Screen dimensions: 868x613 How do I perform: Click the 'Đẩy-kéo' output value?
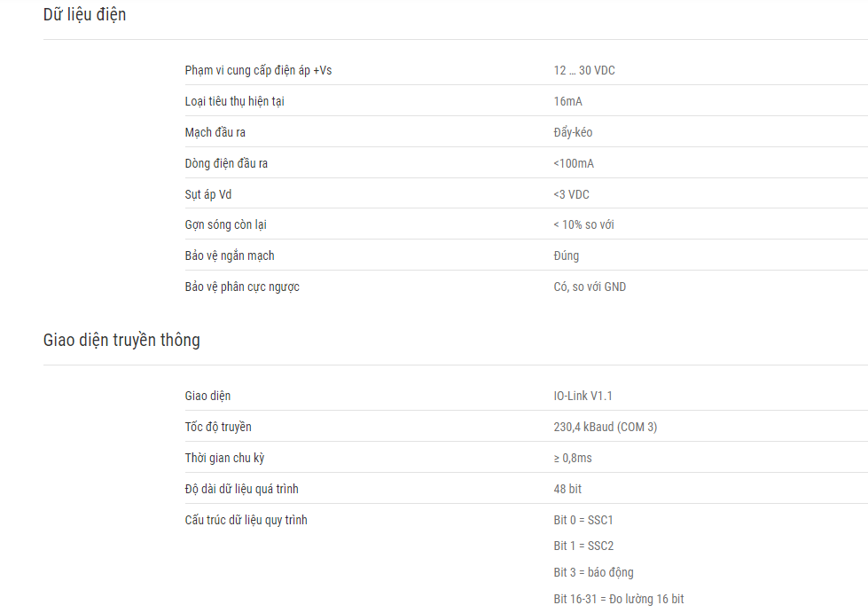click(573, 132)
